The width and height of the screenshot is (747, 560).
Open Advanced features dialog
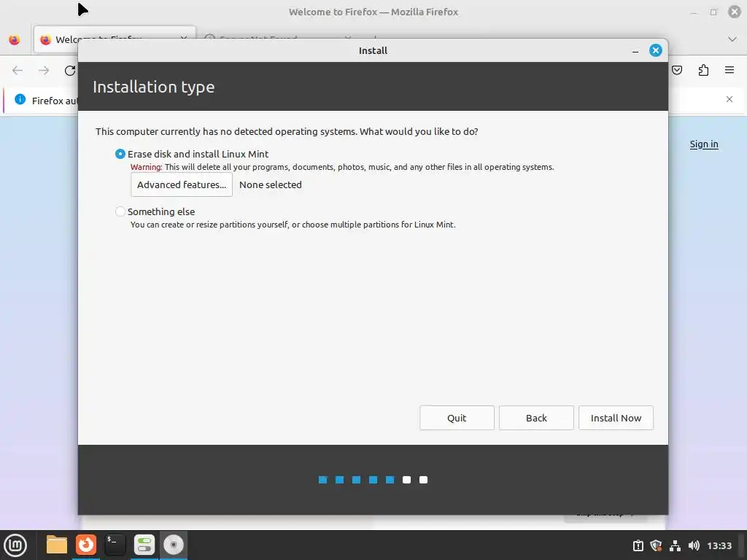[x=182, y=184]
